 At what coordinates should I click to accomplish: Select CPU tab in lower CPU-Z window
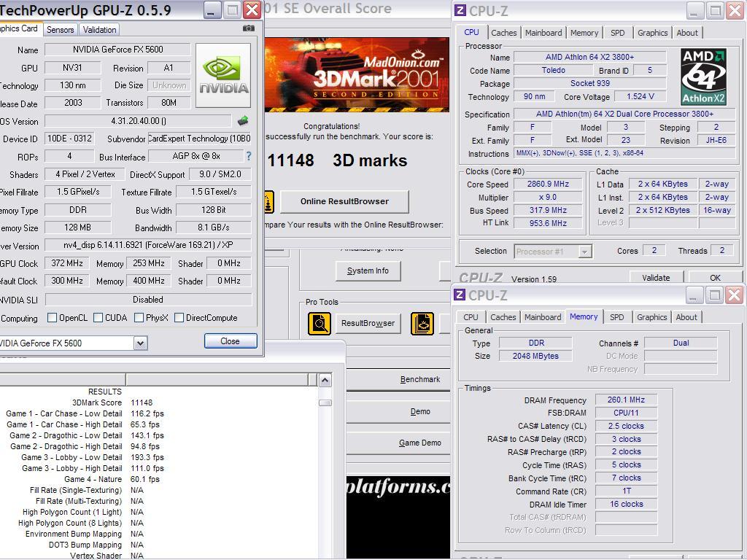pyautogui.click(x=471, y=317)
